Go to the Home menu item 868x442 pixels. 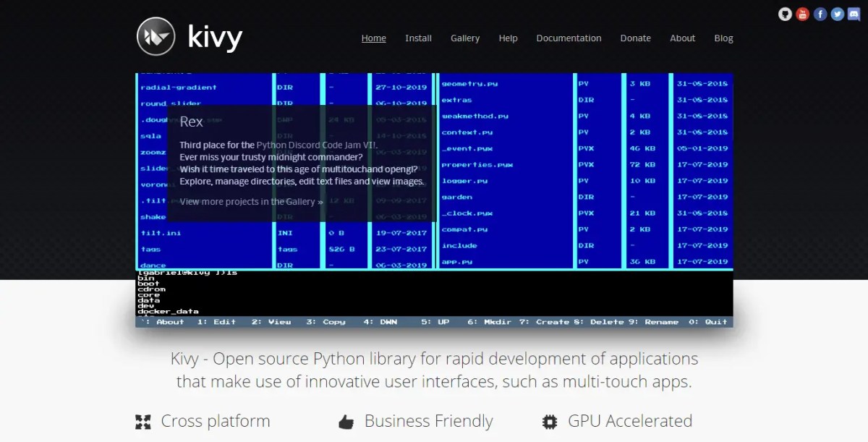374,38
